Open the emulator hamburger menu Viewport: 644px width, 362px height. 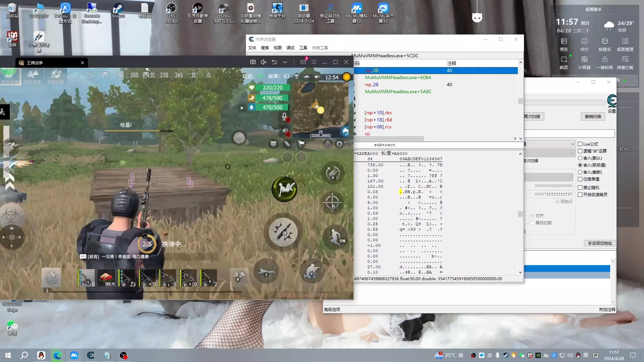coord(314,62)
